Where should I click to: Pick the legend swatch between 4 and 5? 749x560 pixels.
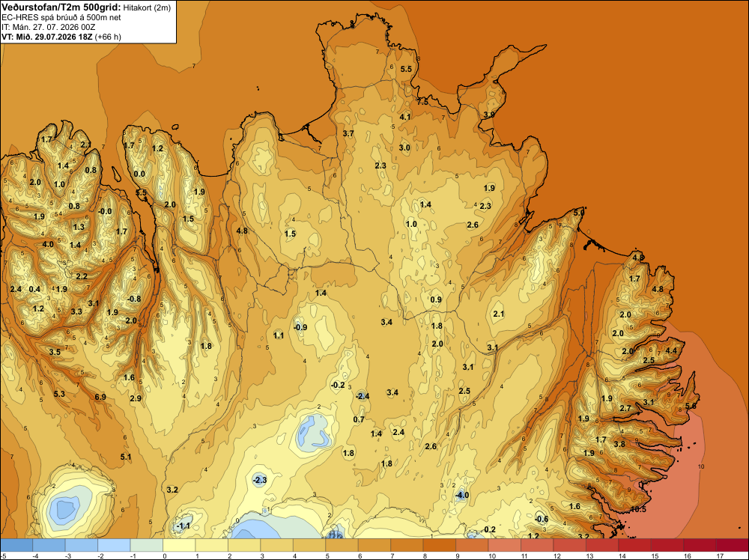coord(309,545)
